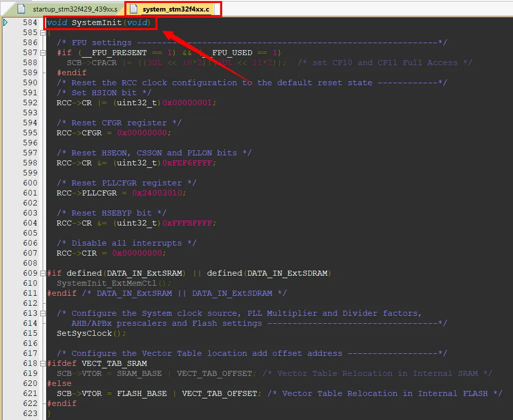This screenshot has width=513, height=420.
Task: Click FLASH_BASE on line 621
Action: point(142,393)
